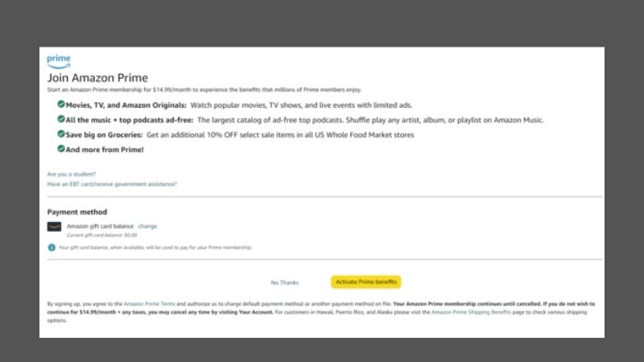Change the gift card payment method

[147, 226]
